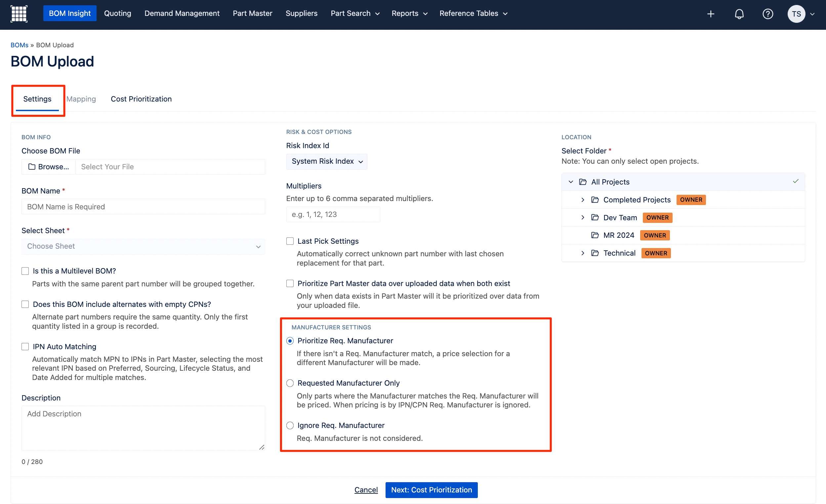Click Next: Cost Prioritization button

[x=432, y=489]
